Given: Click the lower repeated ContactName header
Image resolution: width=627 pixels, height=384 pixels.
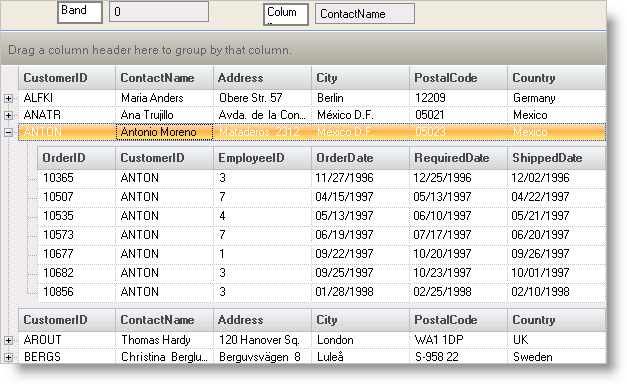Looking at the screenshot, I should tap(164, 320).
